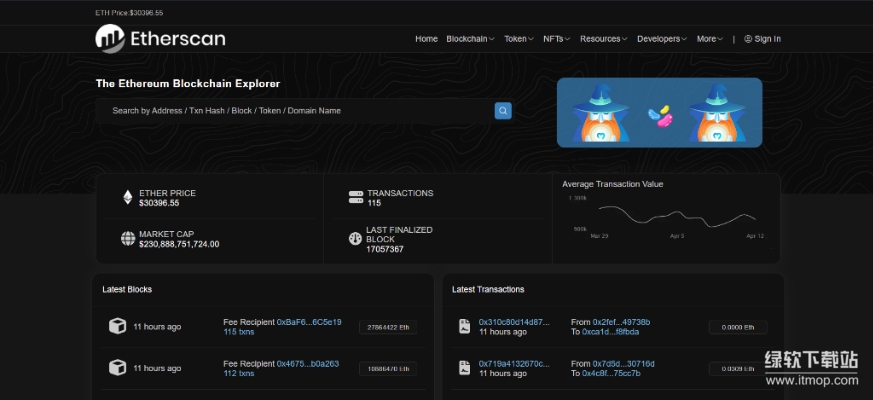Image resolution: width=873 pixels, height=400 pixels.
Task: Expand the NFTs dropdown menu
Action: 557,39
